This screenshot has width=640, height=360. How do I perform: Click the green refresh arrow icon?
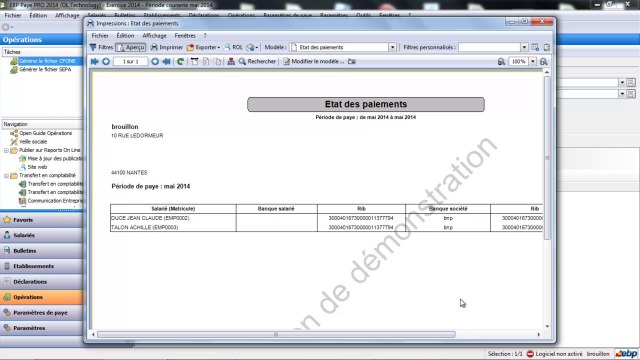click(180, 61)
